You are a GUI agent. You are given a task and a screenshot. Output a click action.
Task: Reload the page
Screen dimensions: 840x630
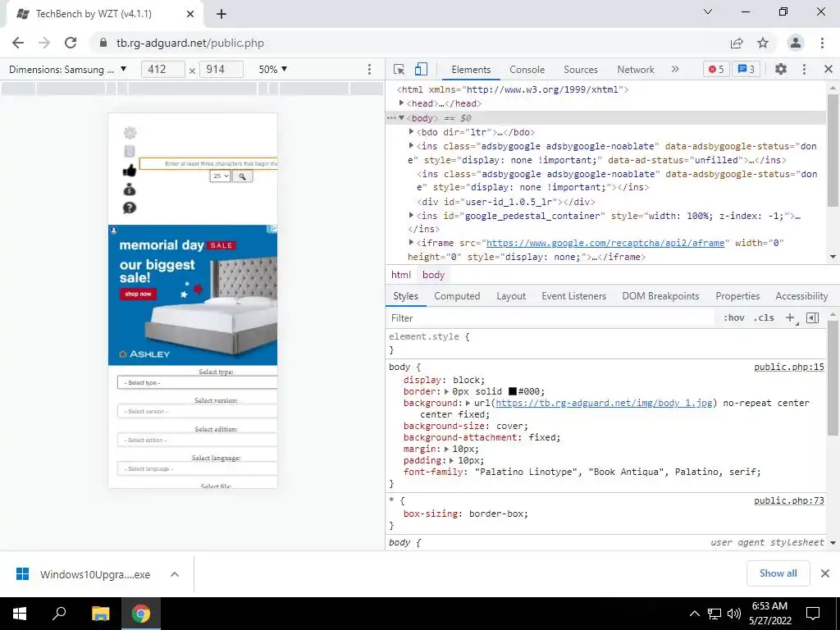[x=71, y=43]
